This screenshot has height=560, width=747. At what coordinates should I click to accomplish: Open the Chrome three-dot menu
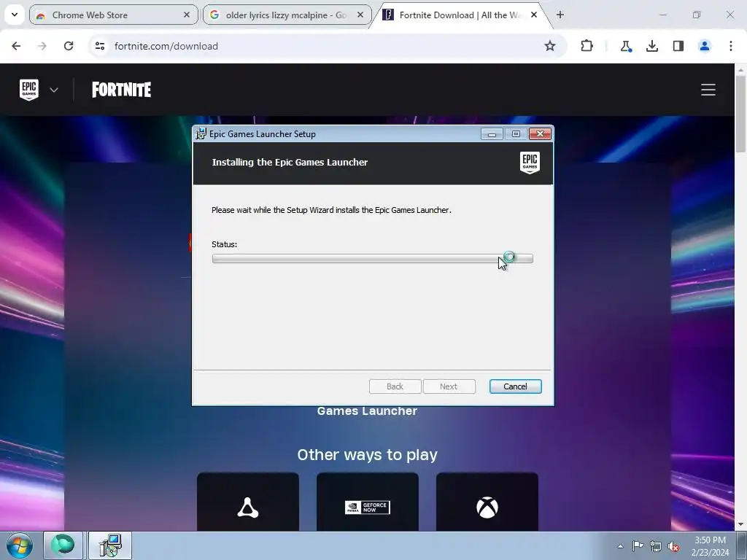(x=731, y=46)
